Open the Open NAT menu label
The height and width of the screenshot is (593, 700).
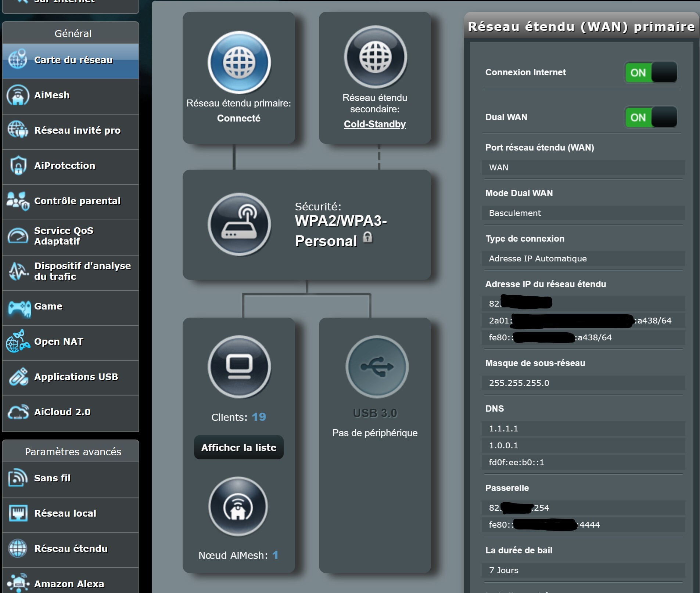59,341
